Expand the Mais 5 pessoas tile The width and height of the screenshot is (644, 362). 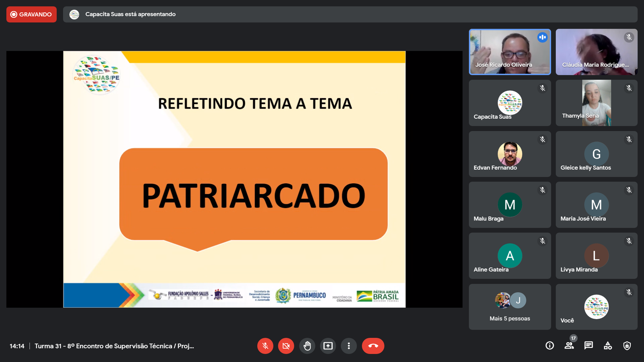click(509, 307)
